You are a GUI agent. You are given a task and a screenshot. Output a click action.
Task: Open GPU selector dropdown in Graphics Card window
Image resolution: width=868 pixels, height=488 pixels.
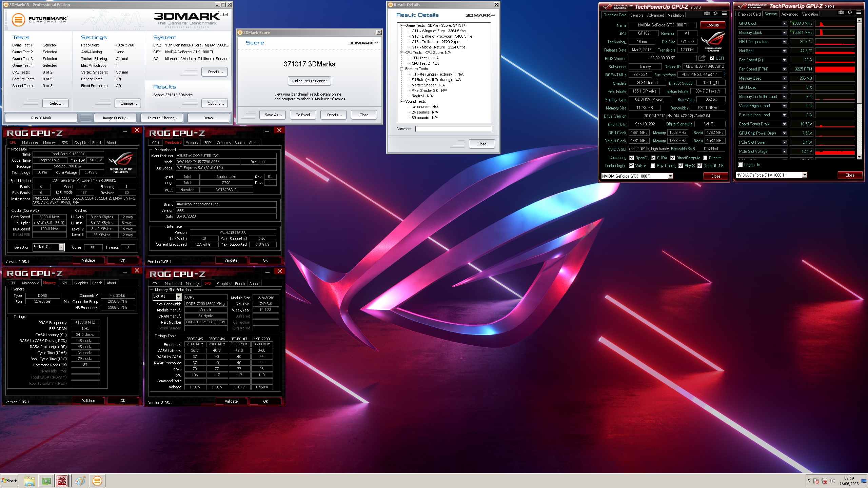(670, 176)
